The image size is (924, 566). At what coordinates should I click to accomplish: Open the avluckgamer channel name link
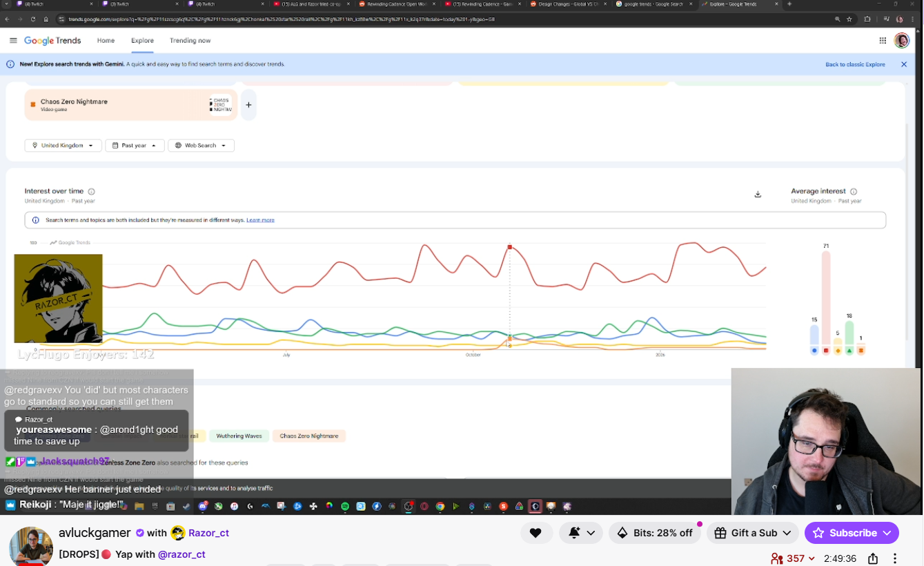pyautogui.click(x=95, y=533)
